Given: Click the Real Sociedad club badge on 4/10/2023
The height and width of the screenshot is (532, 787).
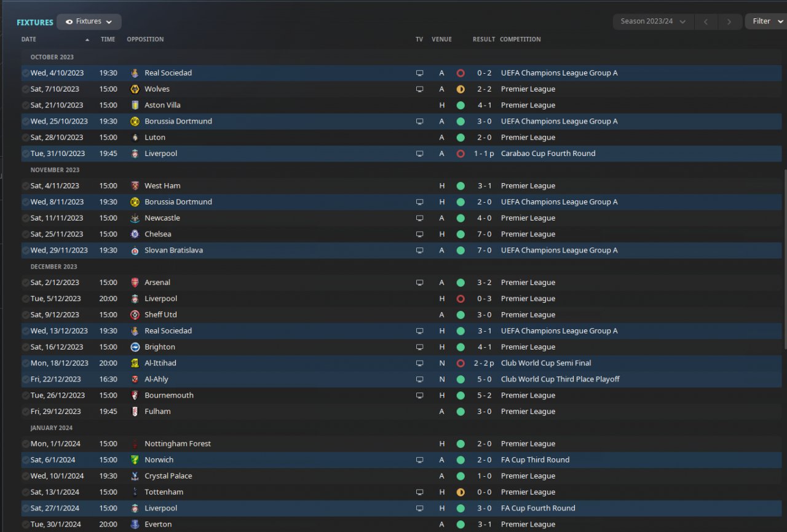Looking at the screenshot, I should 135,73.
